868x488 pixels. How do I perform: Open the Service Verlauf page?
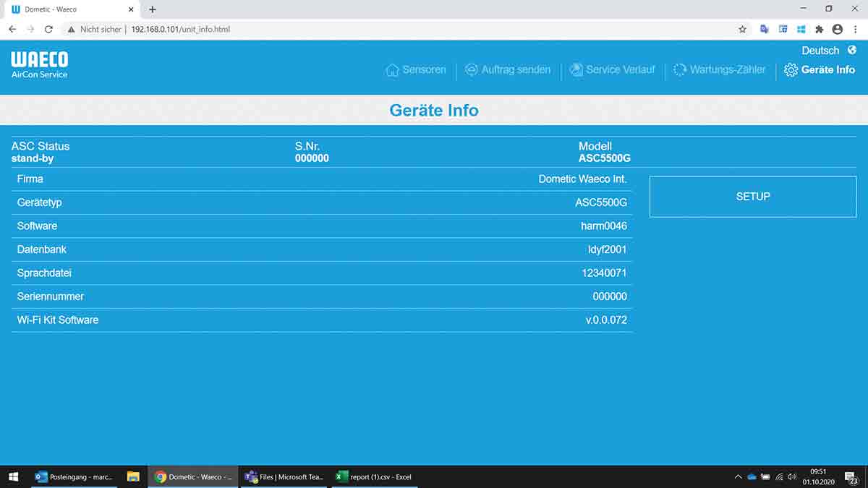pyautogui.click(x=612, y=70)
